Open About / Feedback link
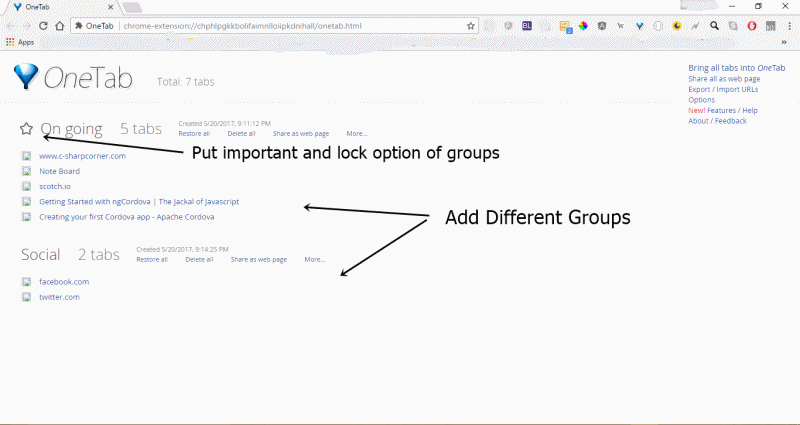The image size is (800, 425). click(x=717, y=121)
